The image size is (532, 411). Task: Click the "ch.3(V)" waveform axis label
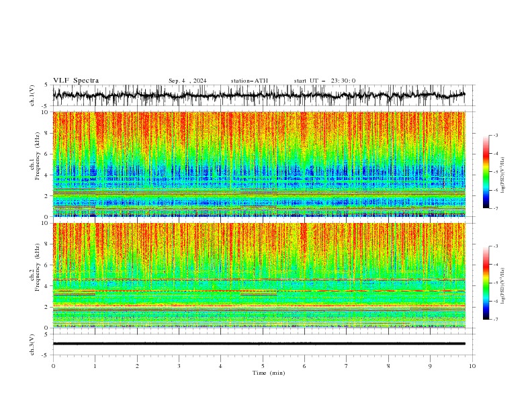[32, 345]
